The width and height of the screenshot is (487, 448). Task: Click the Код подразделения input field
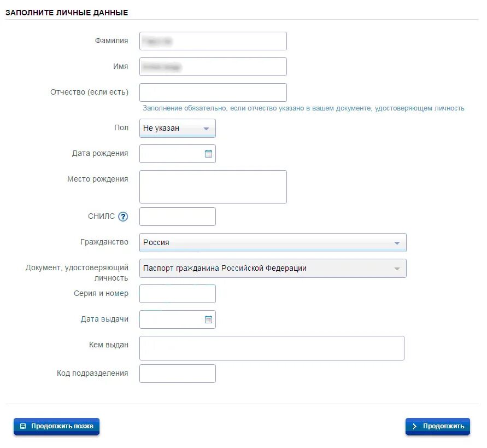(x=177, y=374)
